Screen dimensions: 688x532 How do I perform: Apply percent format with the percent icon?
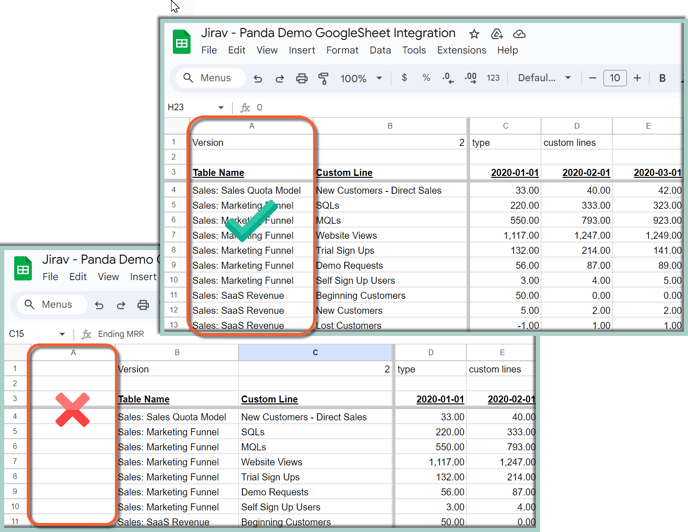tap(426, 78)
